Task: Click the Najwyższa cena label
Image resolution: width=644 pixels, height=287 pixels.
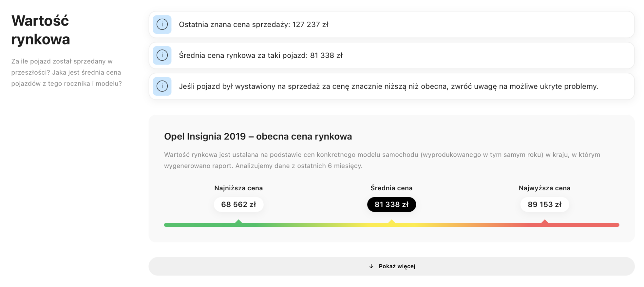Action: [545, 188]
